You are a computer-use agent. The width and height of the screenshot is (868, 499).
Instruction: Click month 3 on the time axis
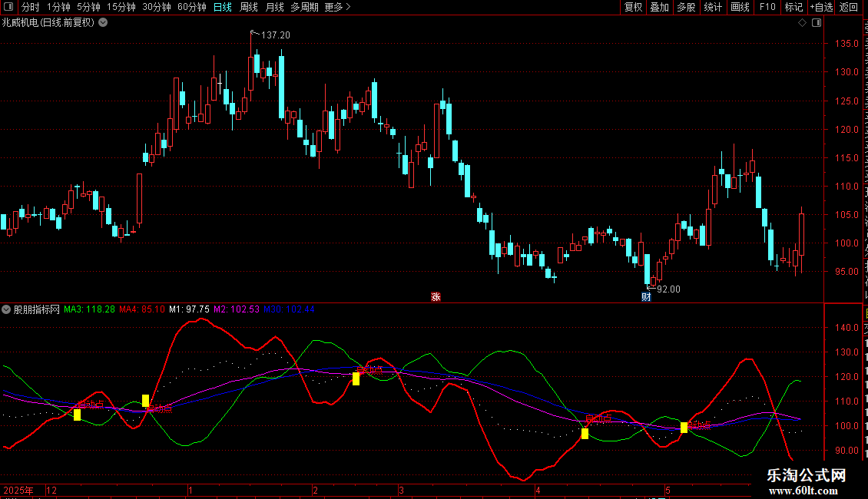(401, 490)
